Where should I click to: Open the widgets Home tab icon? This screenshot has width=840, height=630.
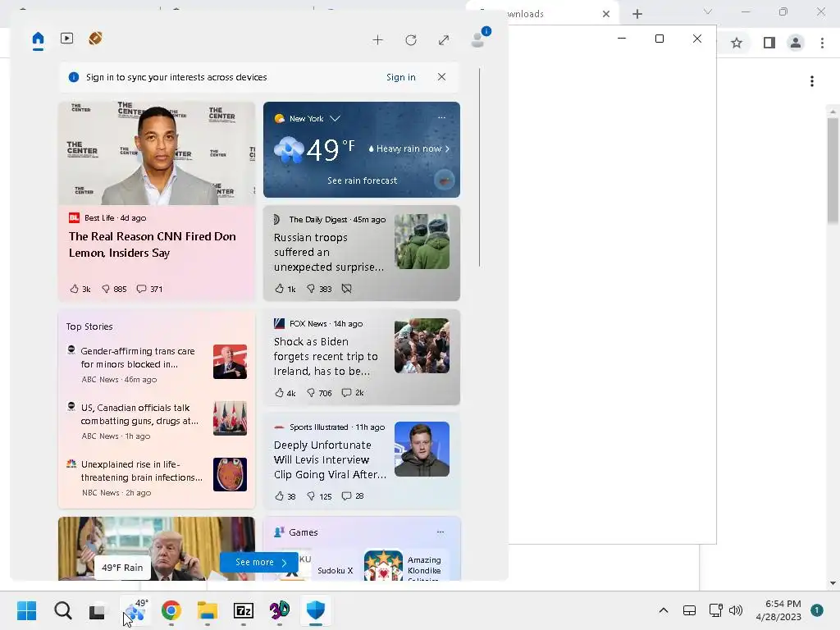point(38,39)
